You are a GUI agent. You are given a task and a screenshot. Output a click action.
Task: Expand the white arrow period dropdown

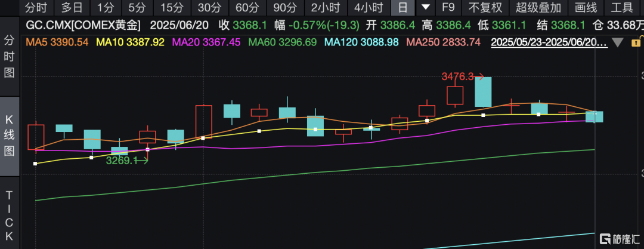tap(426, 7)
